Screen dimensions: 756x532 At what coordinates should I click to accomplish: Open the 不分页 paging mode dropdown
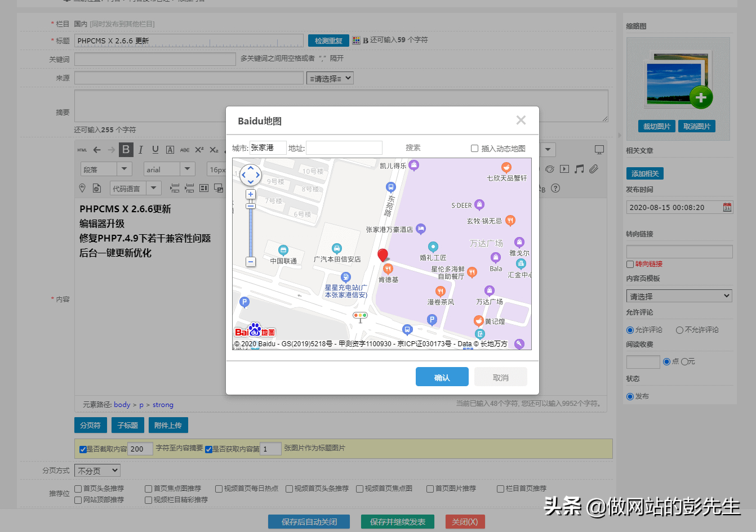coord(98,471)
